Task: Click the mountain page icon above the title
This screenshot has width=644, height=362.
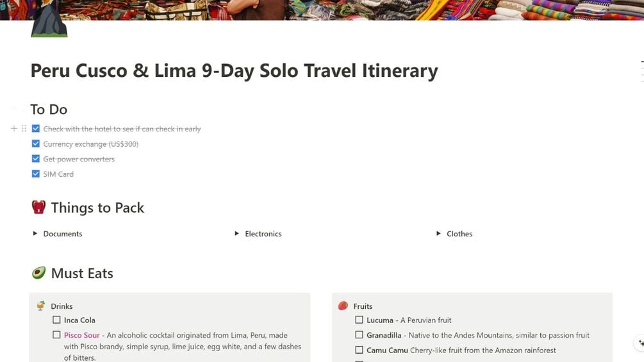Action: [x=49, y=22]
